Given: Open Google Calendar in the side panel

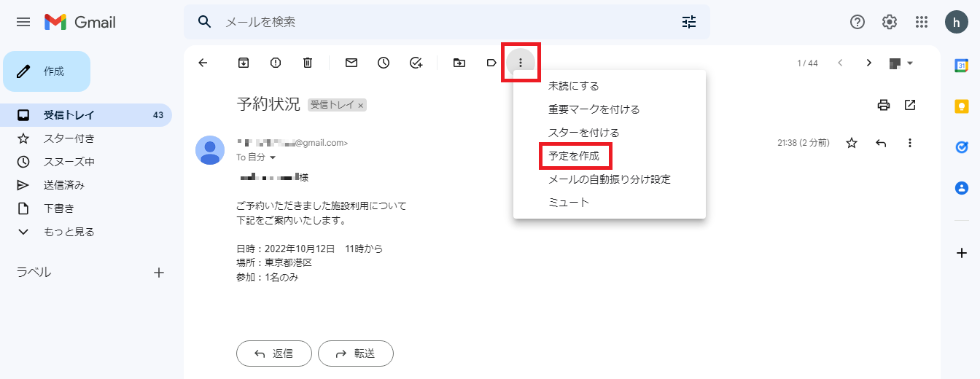Looking at the screenshot, I should (x=961, y=66).
